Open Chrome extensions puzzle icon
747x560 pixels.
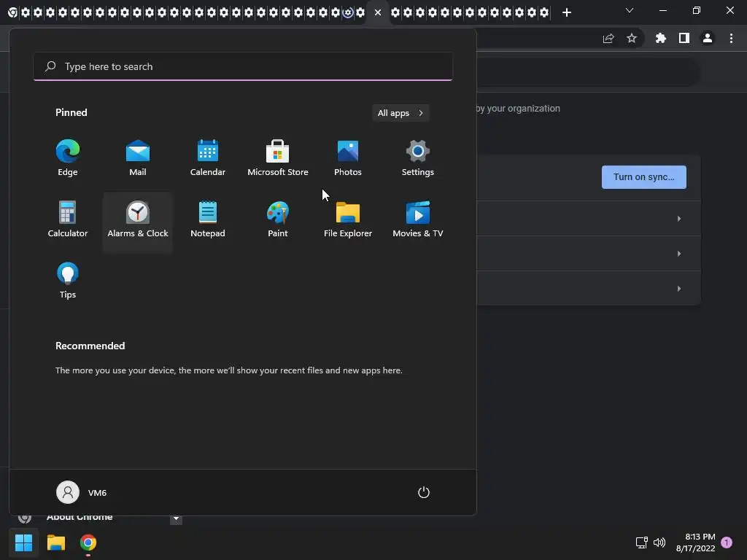point(660,38)
